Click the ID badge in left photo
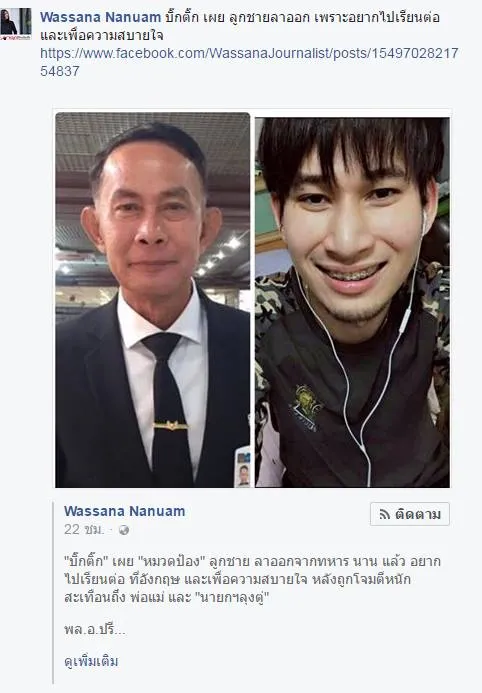482x693 pixels. click(x=243, y=468)
